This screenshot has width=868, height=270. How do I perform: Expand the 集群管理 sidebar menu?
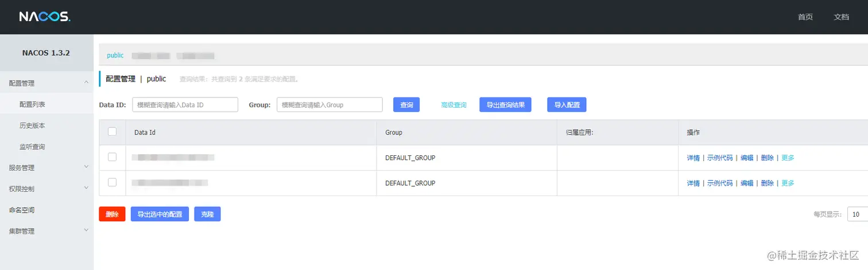46,231
